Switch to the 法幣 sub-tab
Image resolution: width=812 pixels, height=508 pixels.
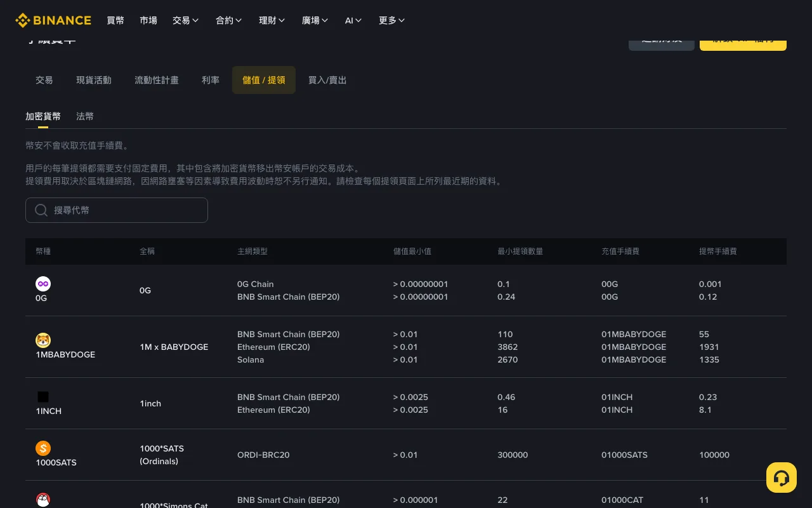pyautogui.click(x=85, y=116)
